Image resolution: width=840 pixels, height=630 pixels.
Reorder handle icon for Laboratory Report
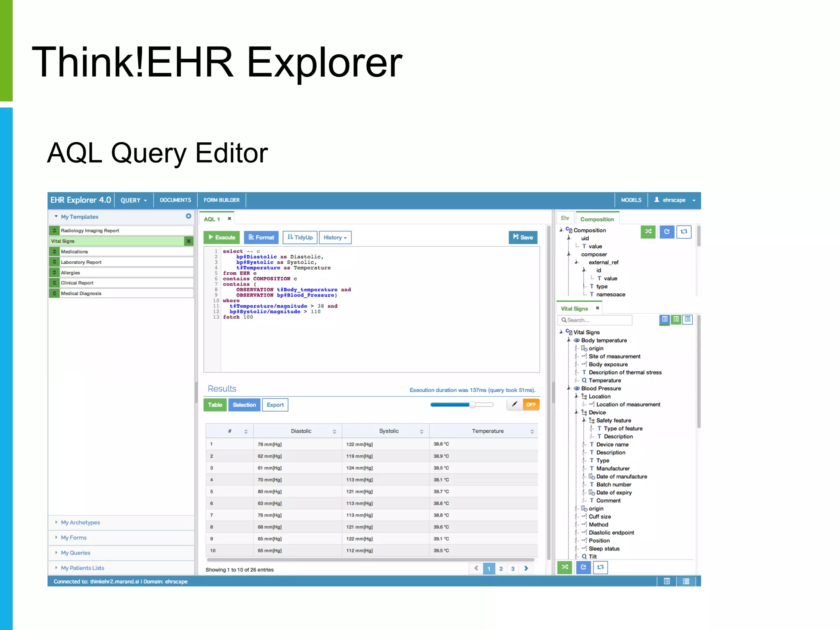pyautogui.click(x=54, y=262)
